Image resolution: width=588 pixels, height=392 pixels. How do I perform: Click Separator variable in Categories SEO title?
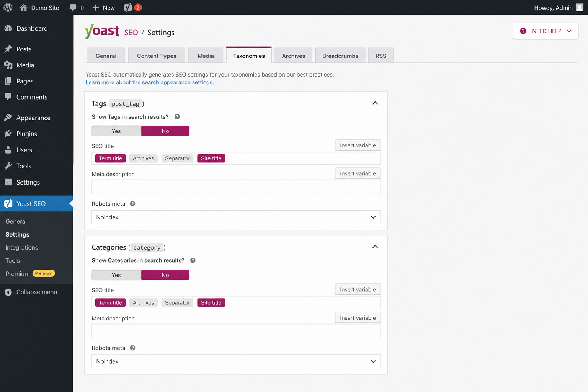(177, 302)
